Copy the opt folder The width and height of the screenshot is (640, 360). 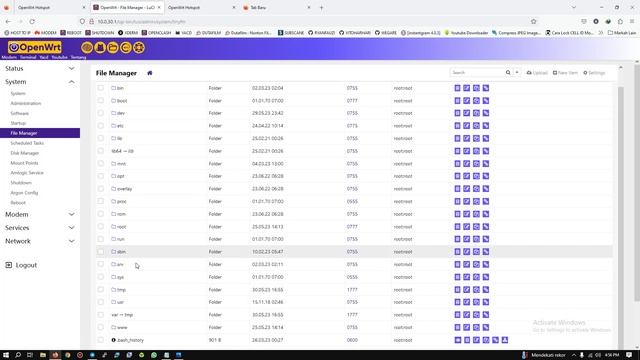coord(476,176)
